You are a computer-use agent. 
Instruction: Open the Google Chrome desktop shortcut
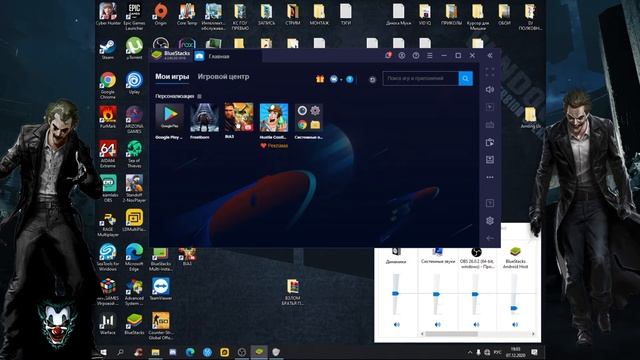pyautogui.click(x=108, y=85)
